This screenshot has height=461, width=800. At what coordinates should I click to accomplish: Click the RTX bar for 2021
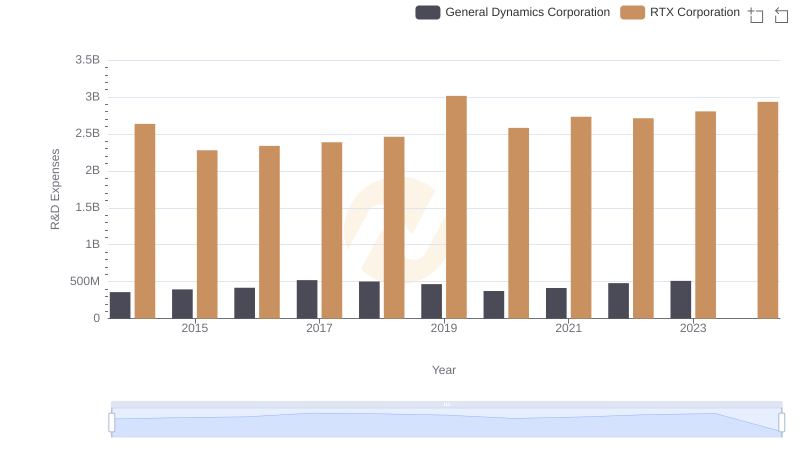(581, 218)
